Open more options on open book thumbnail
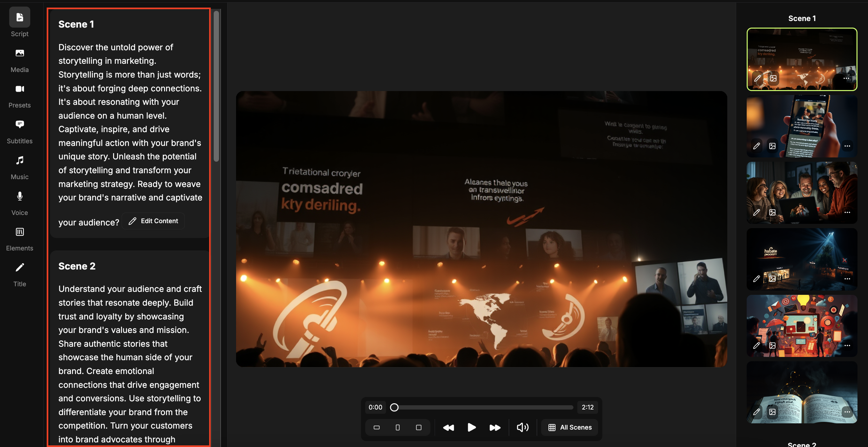This screenshot has height=447, width=868. 847,412
